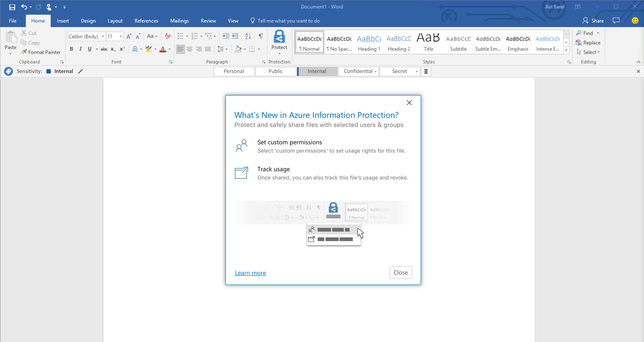Toggle Align Right

pos(199,49)
